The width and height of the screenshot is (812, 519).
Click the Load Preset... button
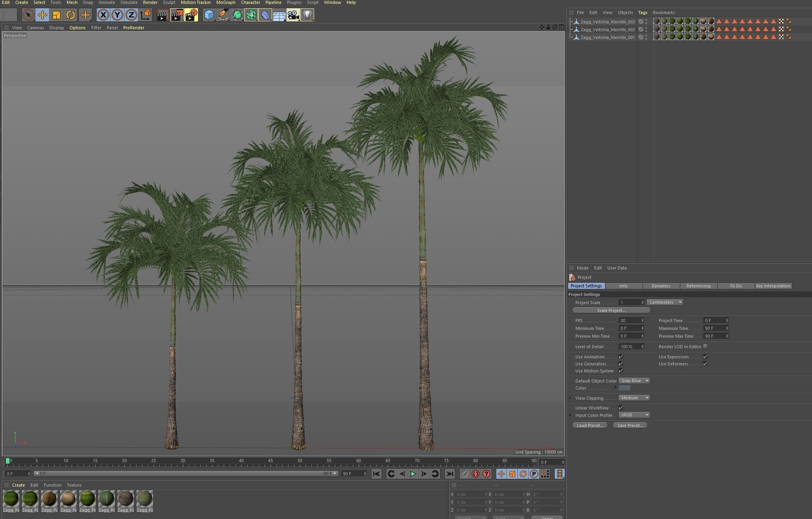coord(590,425)
